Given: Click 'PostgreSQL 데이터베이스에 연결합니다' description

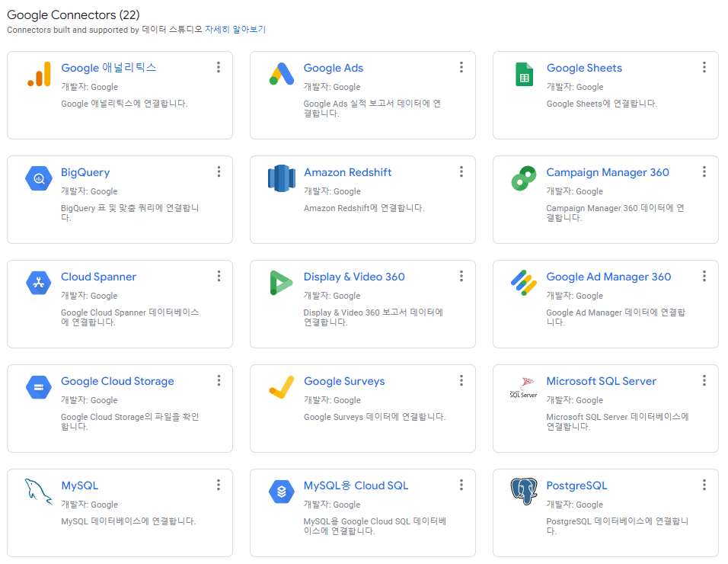Looking at the screenshot, I should point(617,526).
